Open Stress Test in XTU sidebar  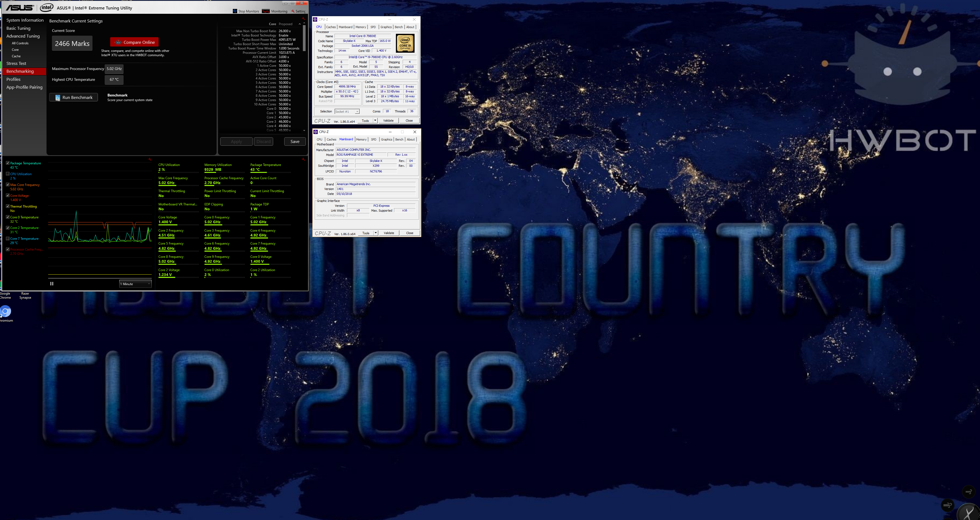(16, 64)
